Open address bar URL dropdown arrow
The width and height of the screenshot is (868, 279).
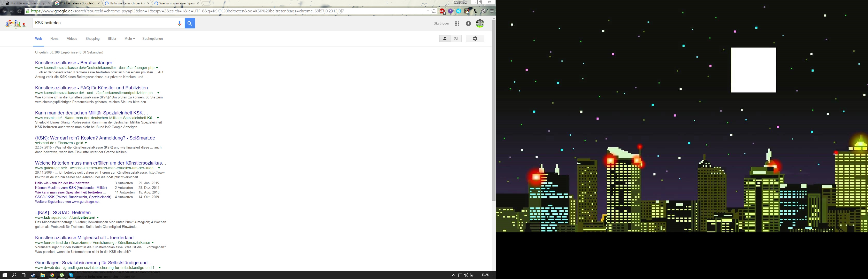[428, 11]
